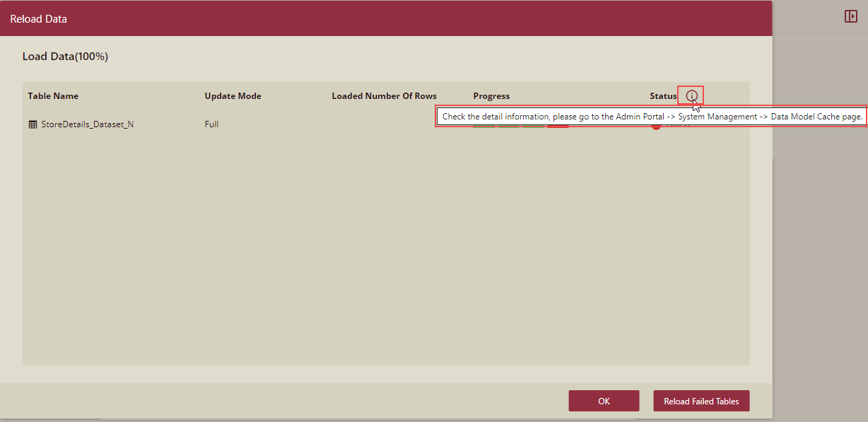
Task: Click the Update Mode column header
Action: point(233,96)
